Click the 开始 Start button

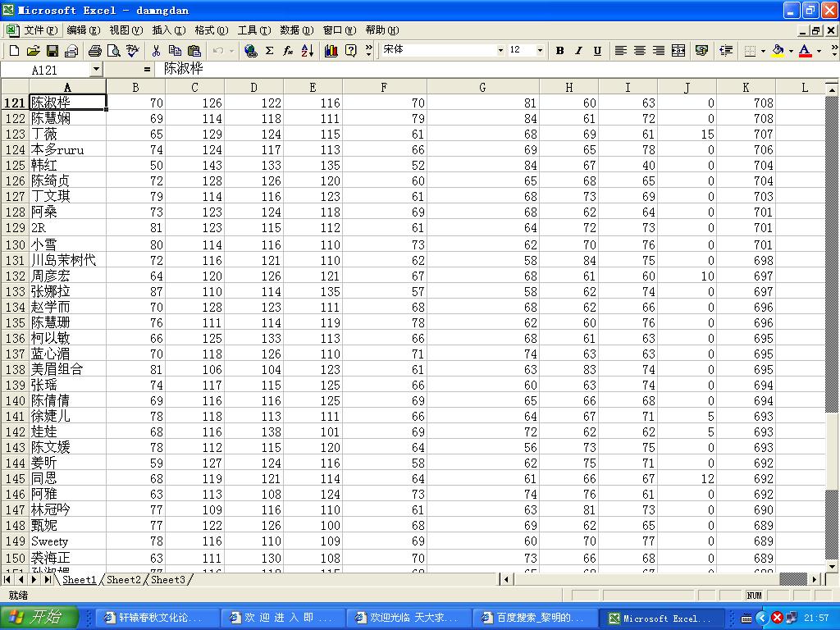click(39, 618)
